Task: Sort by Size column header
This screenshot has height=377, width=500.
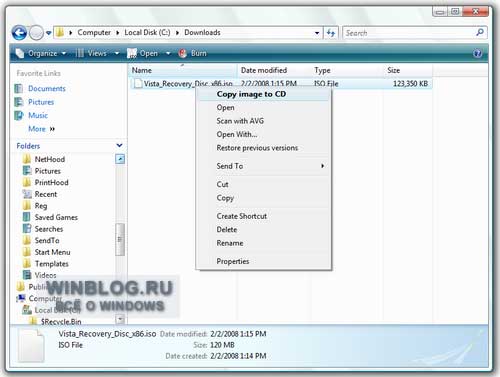Action: point(408,70)
